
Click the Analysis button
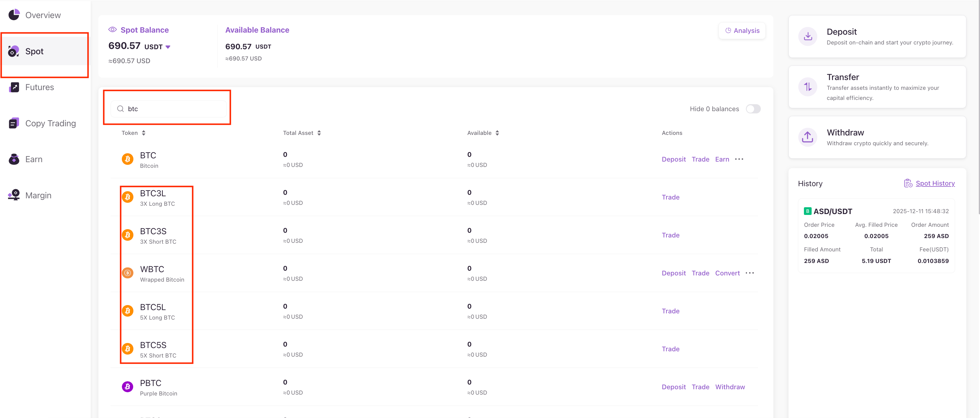click(x=742, y=31)
